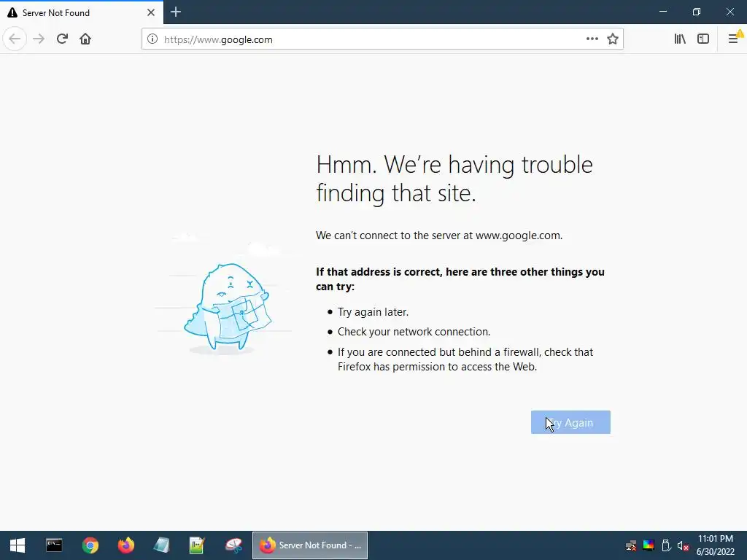
Task: Click the confused dinosaur illustration
Action: point(228,307)
